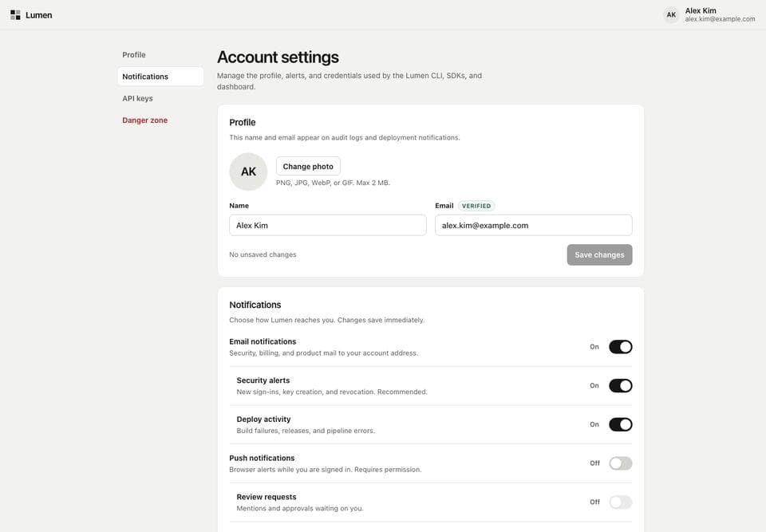766x532 pixels.
Task: Focus the Email input field
Action: [x=534, y=225]
